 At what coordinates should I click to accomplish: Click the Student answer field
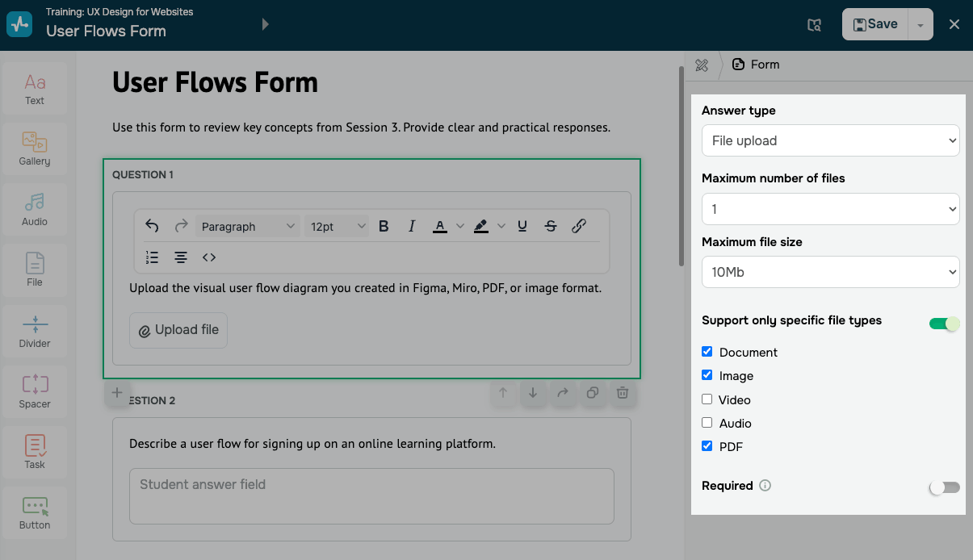point(371,495)
